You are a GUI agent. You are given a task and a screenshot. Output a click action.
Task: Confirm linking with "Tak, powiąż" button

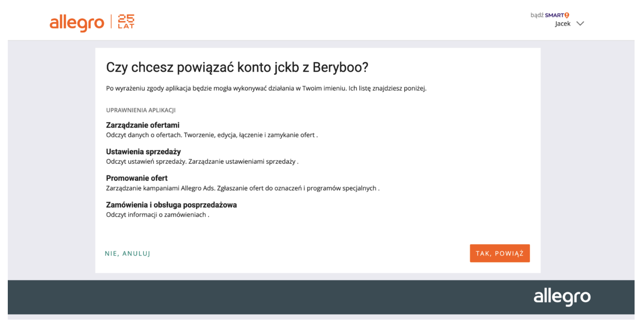click(499, 253)
